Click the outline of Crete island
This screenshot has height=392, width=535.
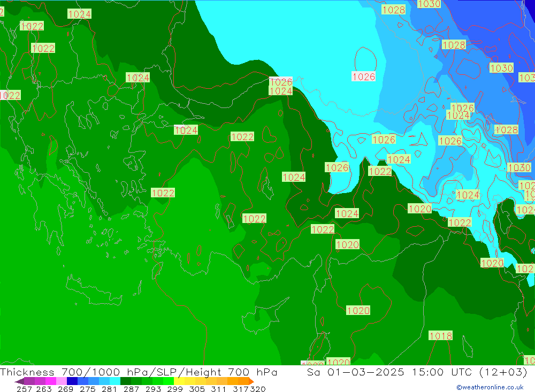coord(94,291)
